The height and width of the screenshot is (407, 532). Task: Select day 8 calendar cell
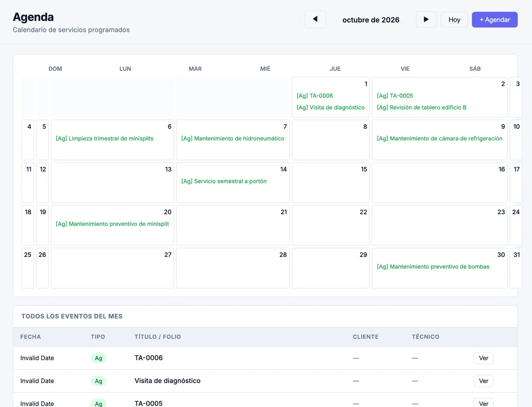coord(331,140)
